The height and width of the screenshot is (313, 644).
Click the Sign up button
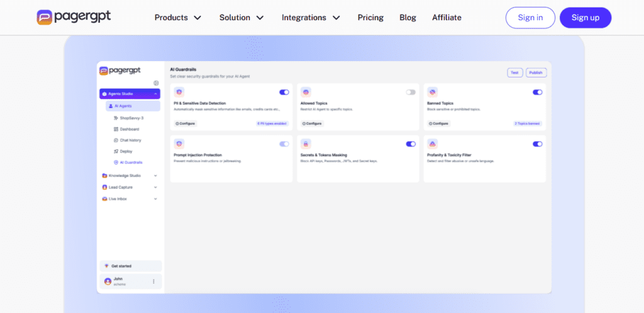click(586, 18)
